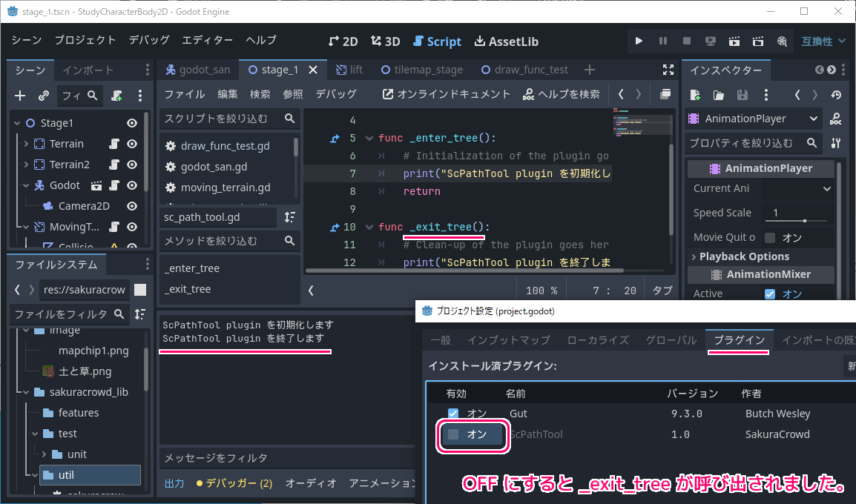
Task: Click Search Help button
Action: click(x=562, y=94)
